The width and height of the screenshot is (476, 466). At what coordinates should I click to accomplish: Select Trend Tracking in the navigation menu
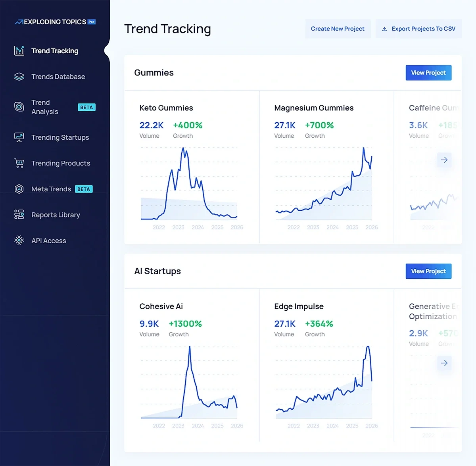55,51
